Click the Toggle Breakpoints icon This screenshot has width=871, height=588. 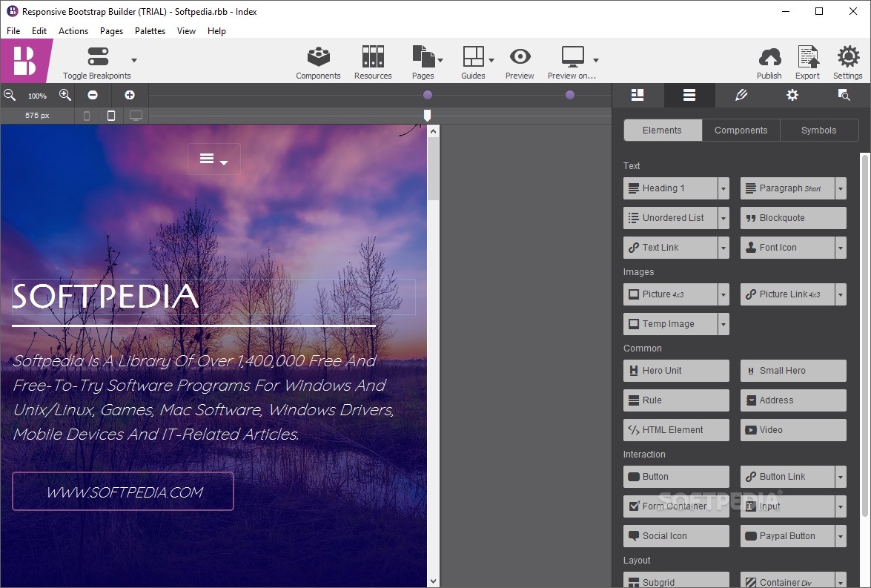[x=99, y=56]
